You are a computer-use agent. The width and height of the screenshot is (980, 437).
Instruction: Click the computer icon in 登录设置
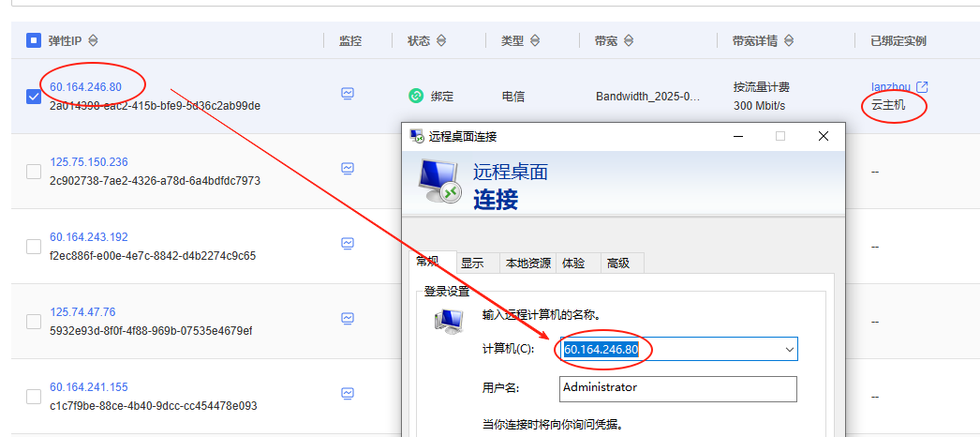(x=448, y=320)
